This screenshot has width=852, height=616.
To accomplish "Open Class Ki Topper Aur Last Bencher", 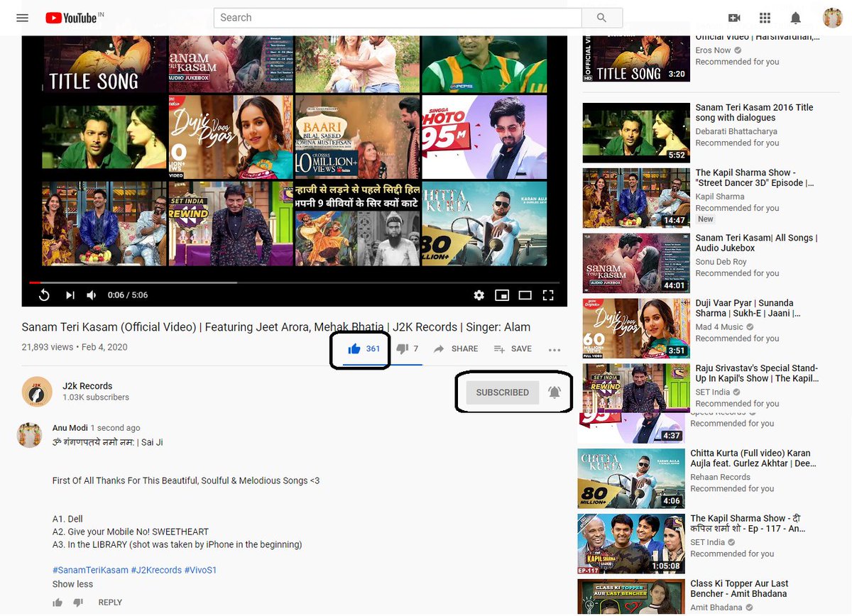I will click(739, 588).
